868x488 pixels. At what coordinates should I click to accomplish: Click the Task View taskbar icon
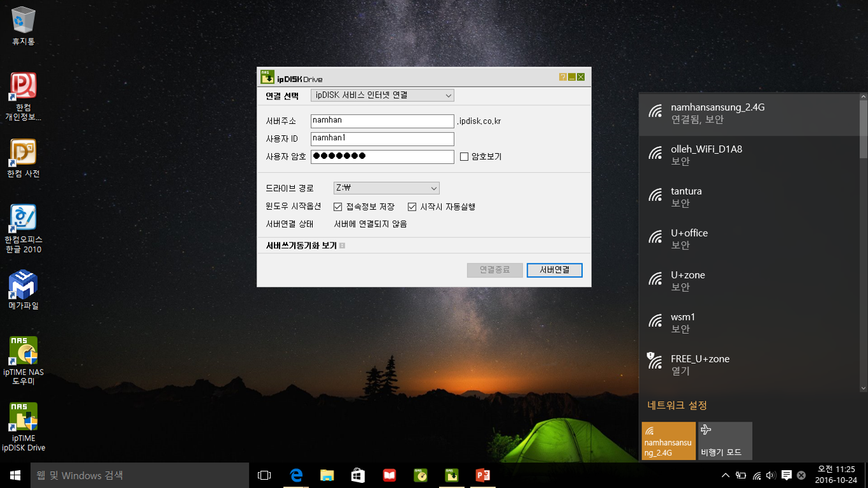tap(264, 475)
